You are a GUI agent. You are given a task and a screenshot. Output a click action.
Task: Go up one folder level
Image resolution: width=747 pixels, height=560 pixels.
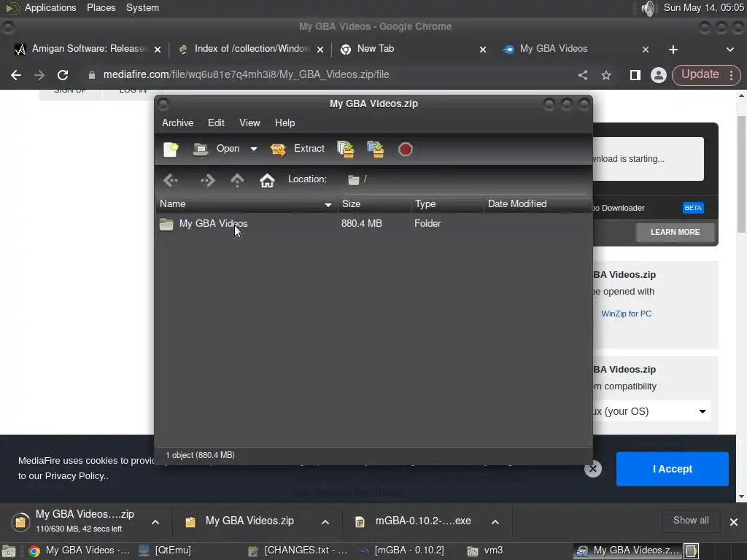237,180
